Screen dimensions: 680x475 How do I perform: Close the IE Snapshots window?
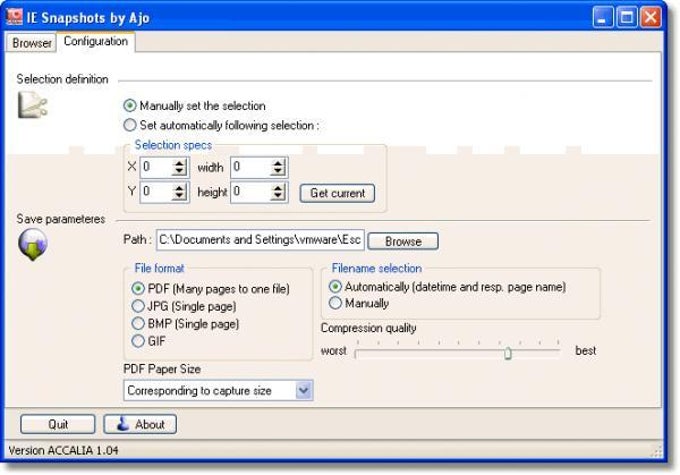[x=651, y=17]
